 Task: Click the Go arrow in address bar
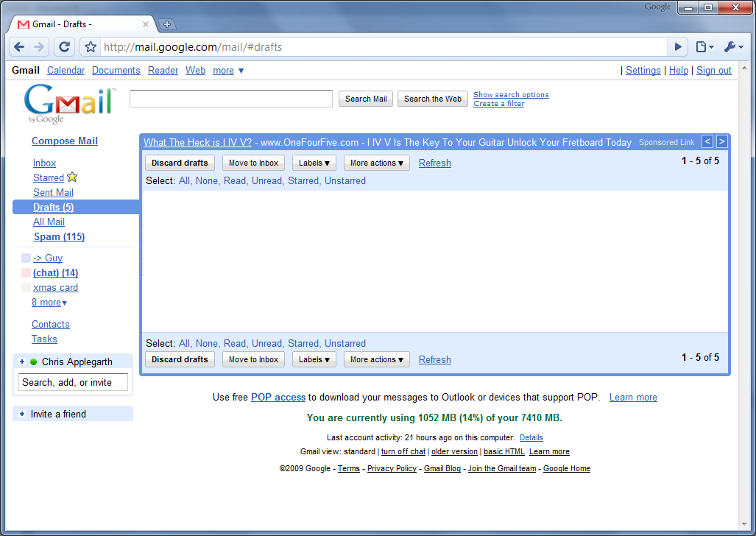point(678,47)
